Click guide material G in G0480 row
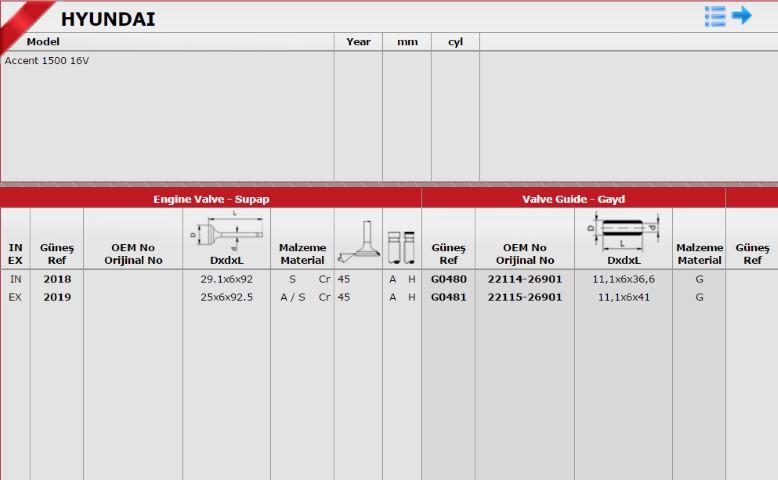 pyautogui.click(x=699, y=279)
